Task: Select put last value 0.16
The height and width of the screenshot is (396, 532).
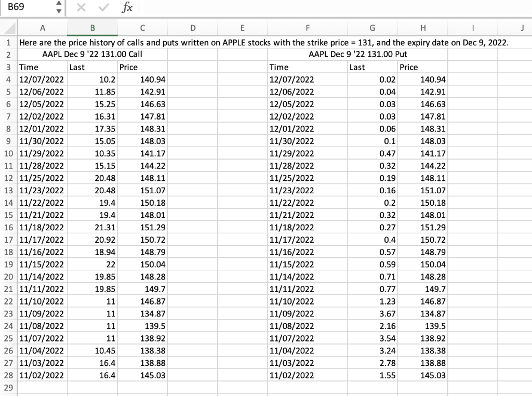Action: 373,190
